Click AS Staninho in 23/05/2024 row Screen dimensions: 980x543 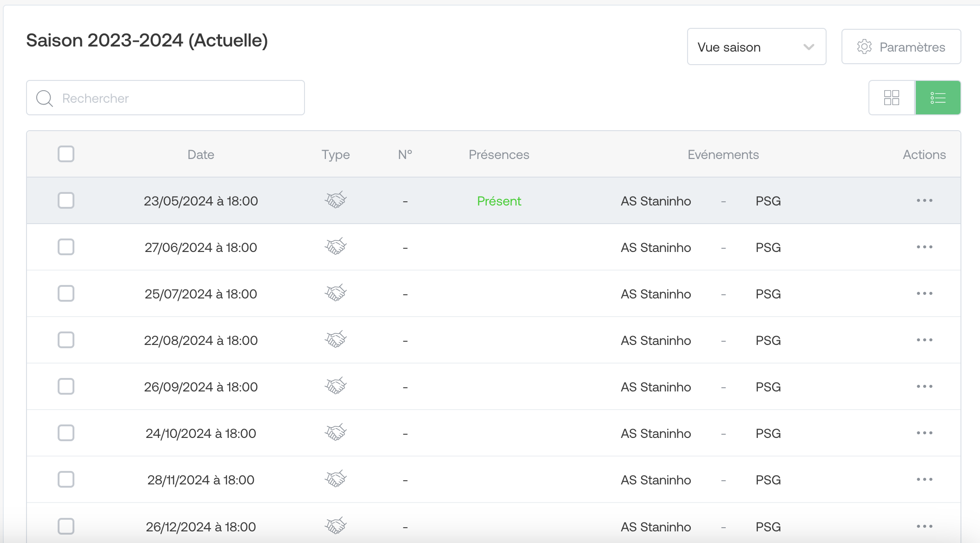(656, 201)
